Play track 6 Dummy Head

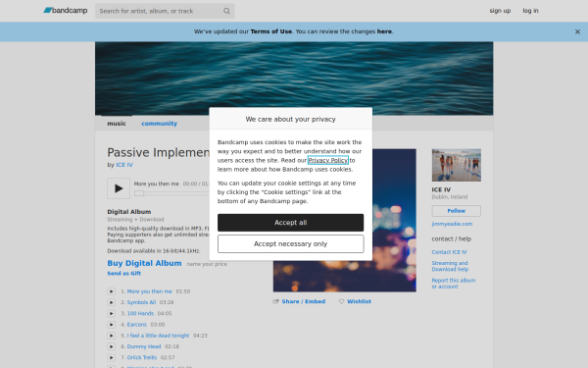[112, 346]
